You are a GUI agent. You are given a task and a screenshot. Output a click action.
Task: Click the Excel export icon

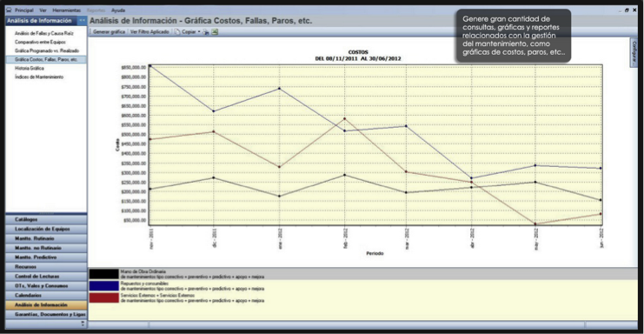tap(215, 31)
